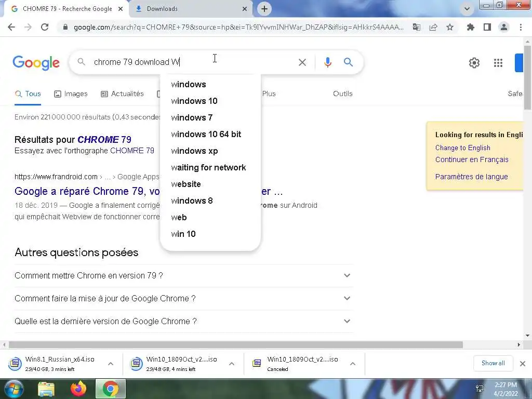The height and width of the screenshot is (399, 532).
Task: Open Paramètres de langue link
Action: (x=471, y=177)
